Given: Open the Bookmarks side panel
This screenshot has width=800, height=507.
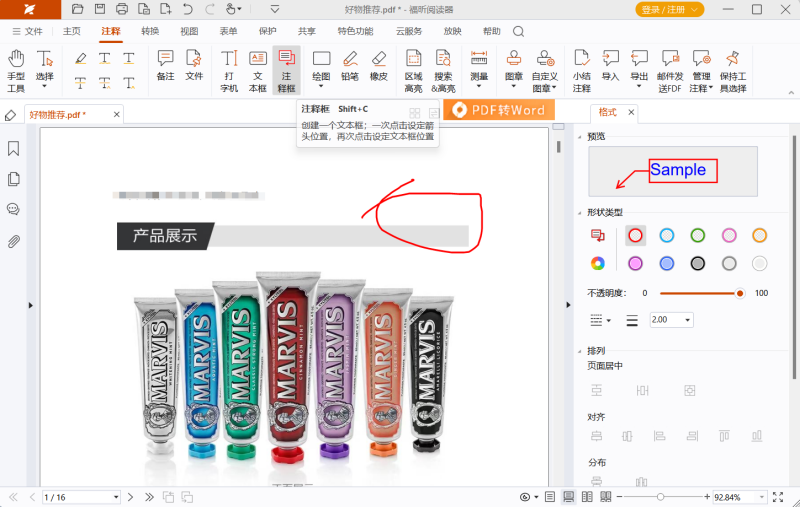Looking at the screenshot, I should pos(14,148).
